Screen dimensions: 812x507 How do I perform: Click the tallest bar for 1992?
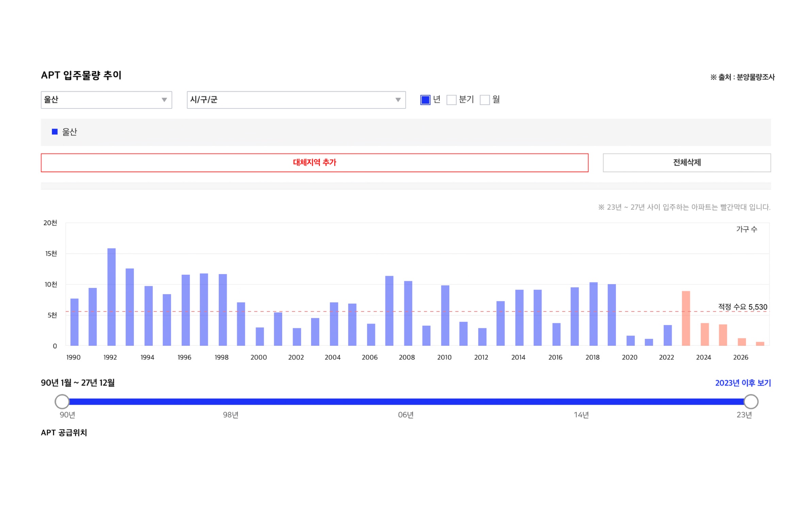(111, 297)
